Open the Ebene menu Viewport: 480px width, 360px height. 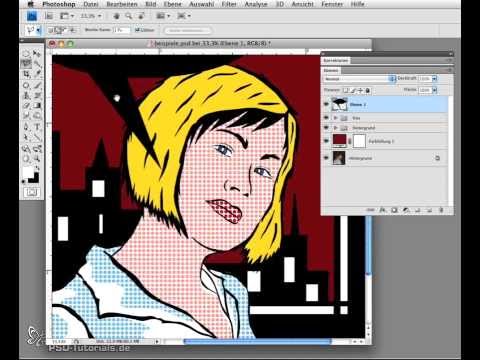pyautogui.click(x=172, y=4)
